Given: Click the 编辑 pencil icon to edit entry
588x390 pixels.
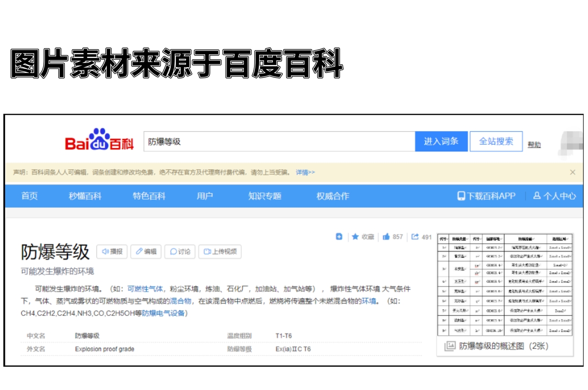Looking at the screenshot, I should tap(139, 252).
